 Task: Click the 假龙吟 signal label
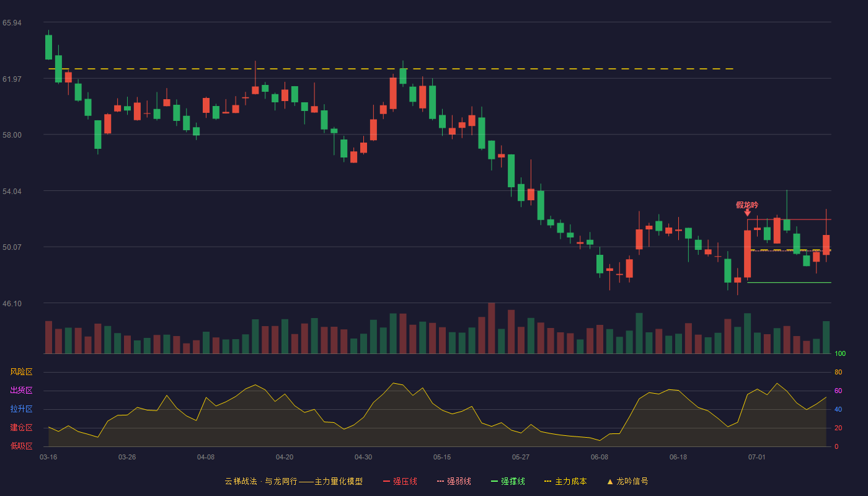click(747, 205)
